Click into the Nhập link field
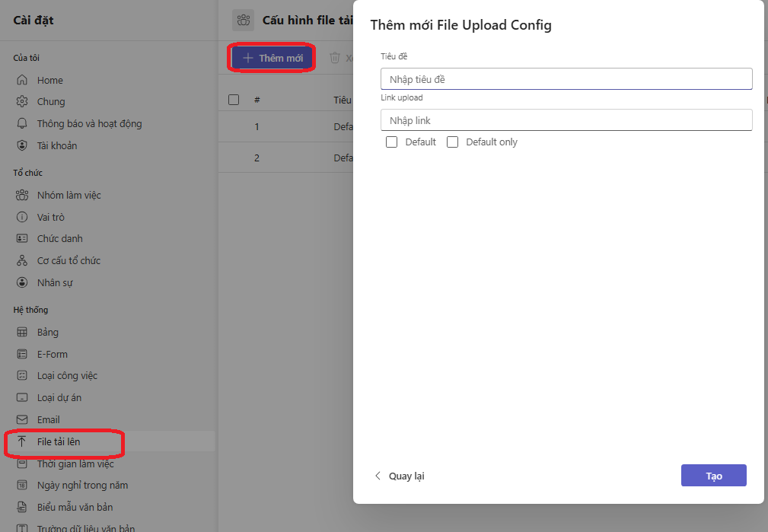Screen dimensions: 768x532 click(566, 120)
